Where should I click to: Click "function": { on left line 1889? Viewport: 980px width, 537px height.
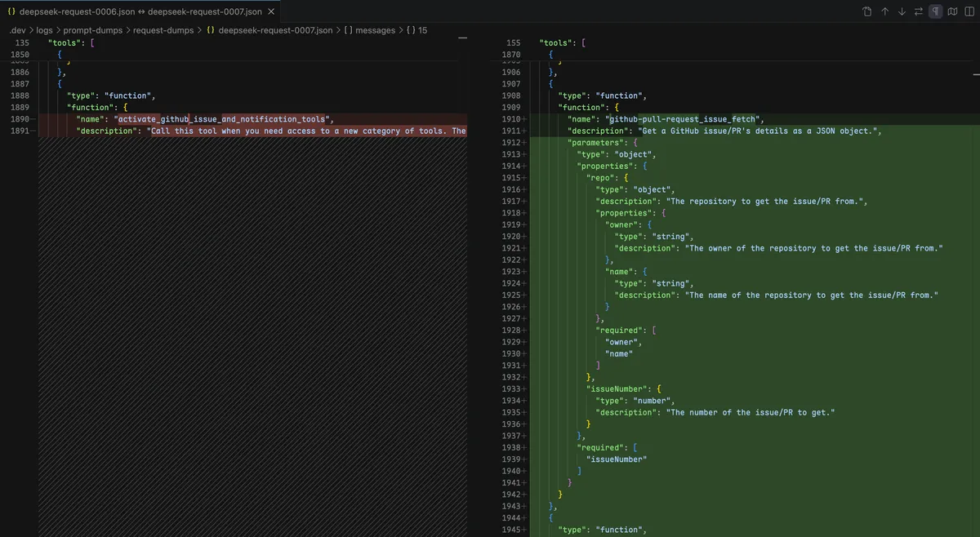point(96,107)
